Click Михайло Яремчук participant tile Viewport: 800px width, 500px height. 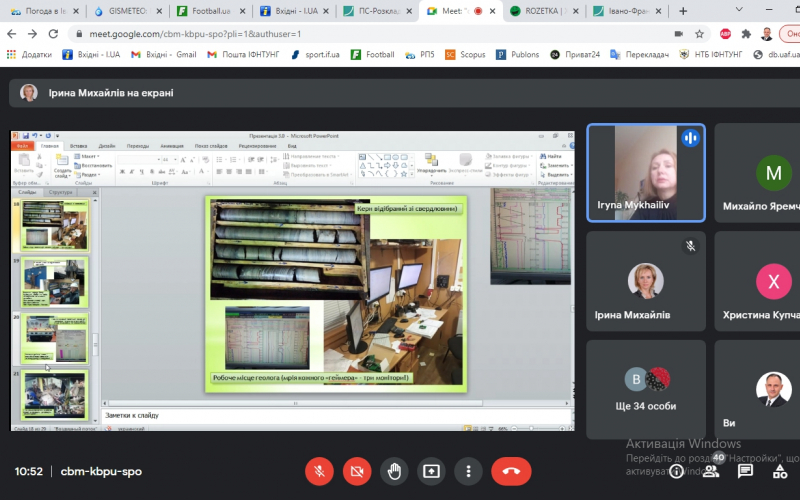coord(757,173)
